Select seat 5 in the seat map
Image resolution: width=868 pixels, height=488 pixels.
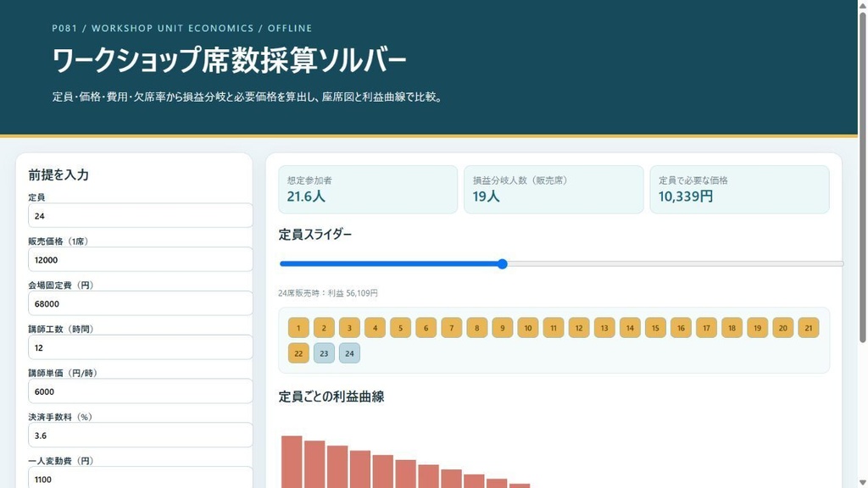point(400,328)
